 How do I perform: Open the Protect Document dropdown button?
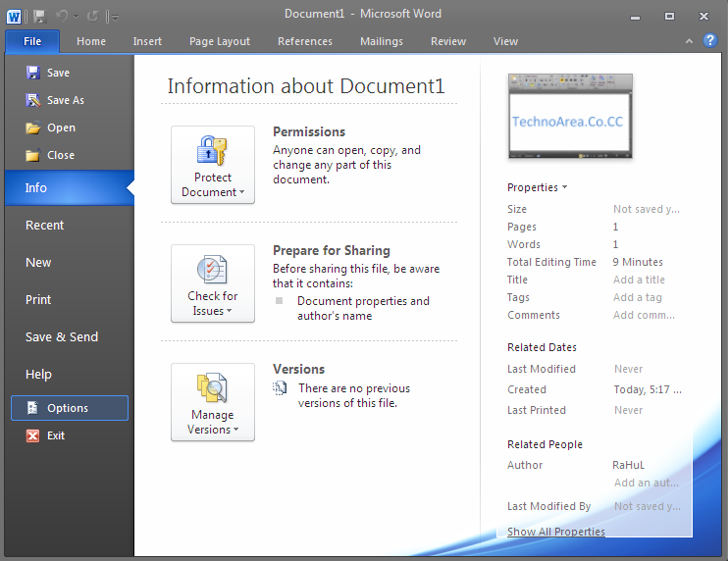(213, 165)
